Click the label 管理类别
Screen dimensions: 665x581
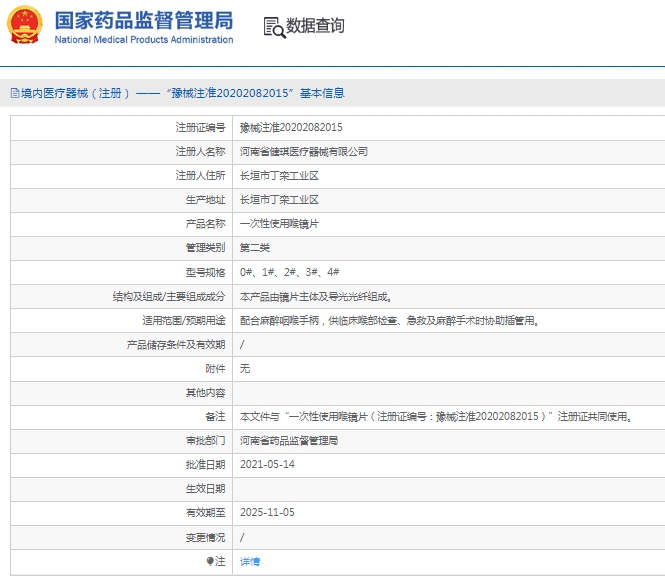[x=206, y=248]
